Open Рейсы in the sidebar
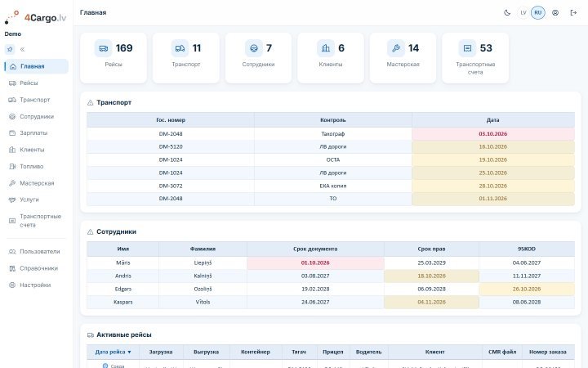Viewport: 588px width, 368px height. click(x=37, y=83)
